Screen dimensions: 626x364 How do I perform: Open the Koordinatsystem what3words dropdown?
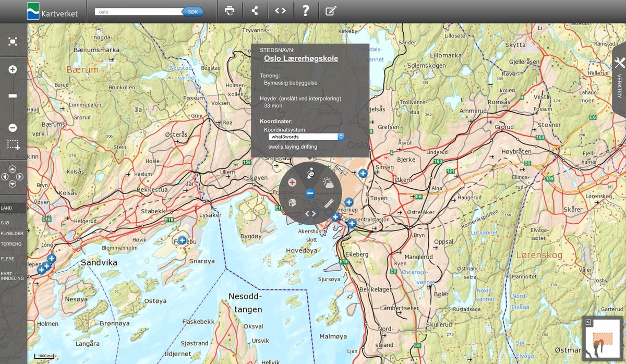306,137
